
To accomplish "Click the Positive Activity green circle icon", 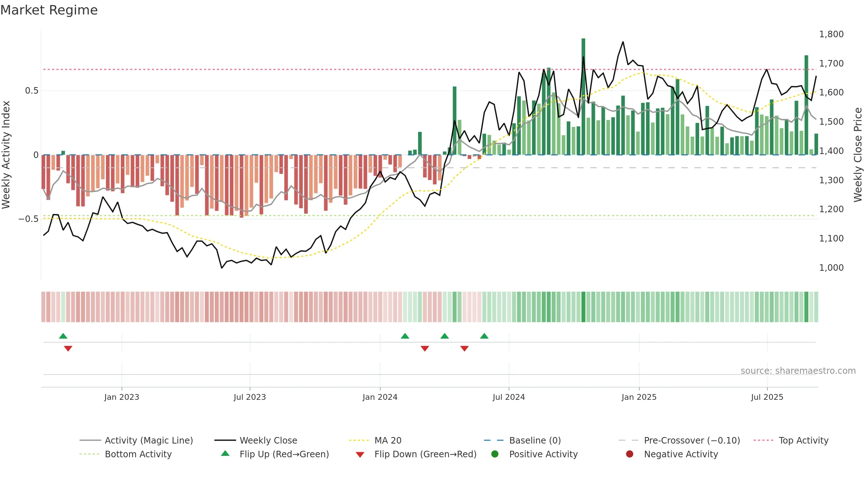I will point(495,454).
